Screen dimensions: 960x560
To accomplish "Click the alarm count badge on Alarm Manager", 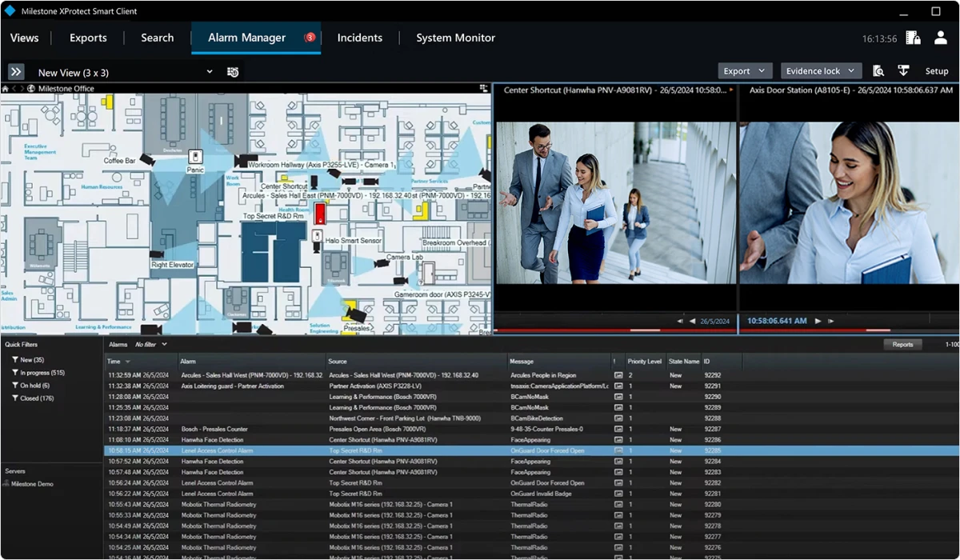I will pos(310,38).
